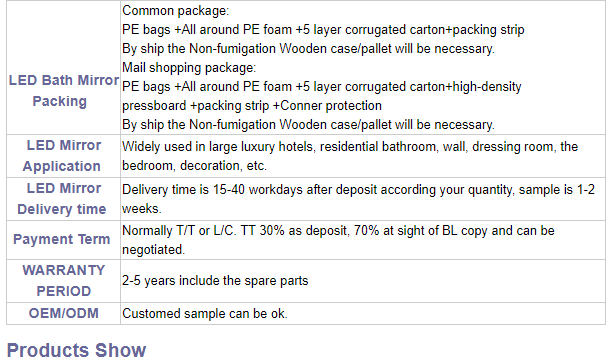Select the LED Mirror Application row header
The height and width of the screenshot is (364, 615).
coord(64,156)
